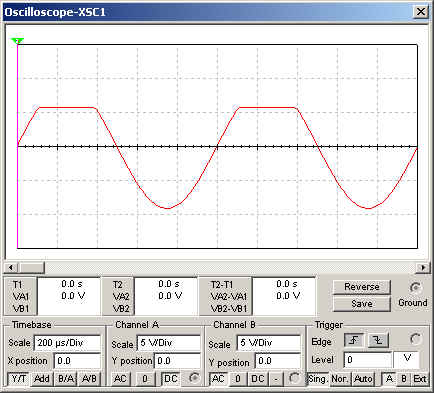Image resolution: width=434 pixels, height=393 pixels.
Task: Select the falling edge trigger icon
Action: click(x=378, y=340)
